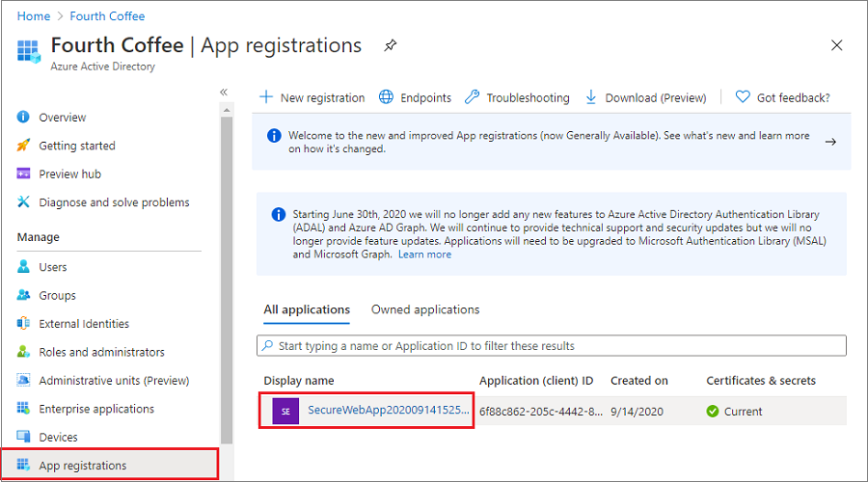Click the sidebar vertical scrollbar
Viewport: 868px width, 482px height.
(x=227, y=270)
